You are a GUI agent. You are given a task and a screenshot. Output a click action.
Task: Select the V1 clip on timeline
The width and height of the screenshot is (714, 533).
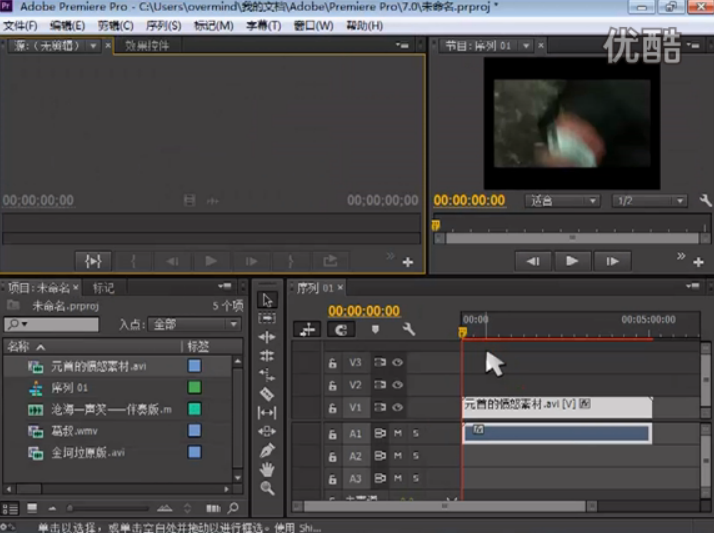(556, 406)
